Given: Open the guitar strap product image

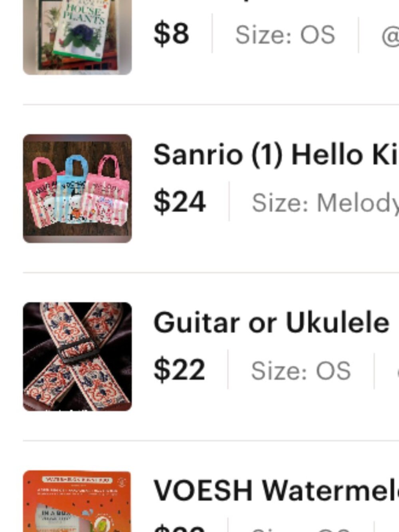Looking at the screenshot, I should tap(77, 356).
